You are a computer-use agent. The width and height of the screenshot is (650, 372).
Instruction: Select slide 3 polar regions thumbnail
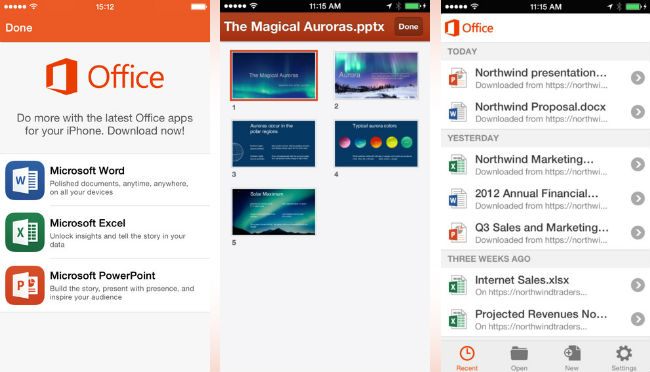tap(274, 143)
